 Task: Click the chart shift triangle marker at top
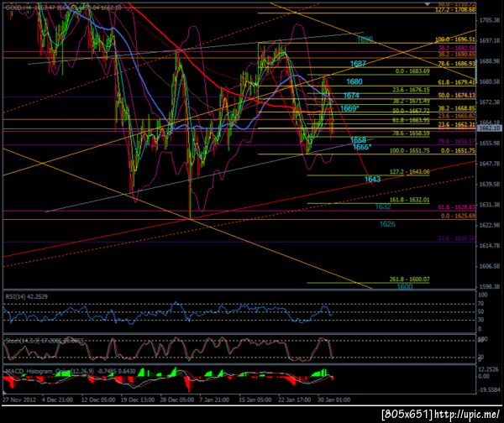click(x=428, y=4)
